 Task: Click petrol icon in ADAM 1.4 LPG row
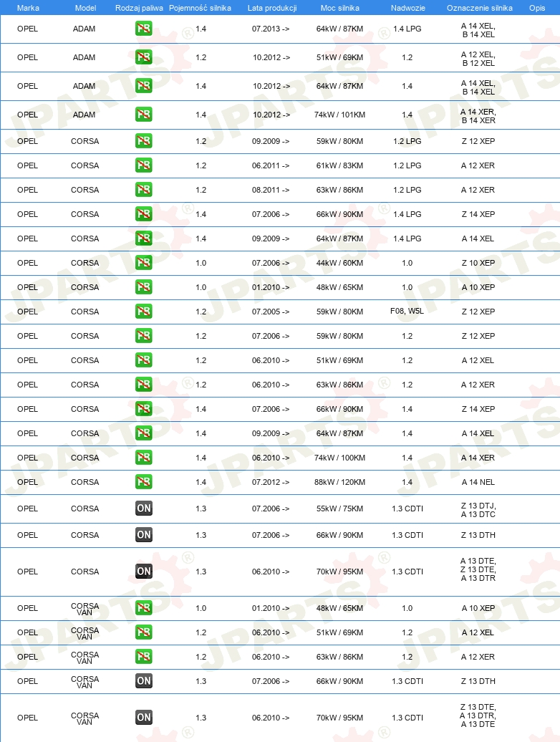(x=144, y=29)
